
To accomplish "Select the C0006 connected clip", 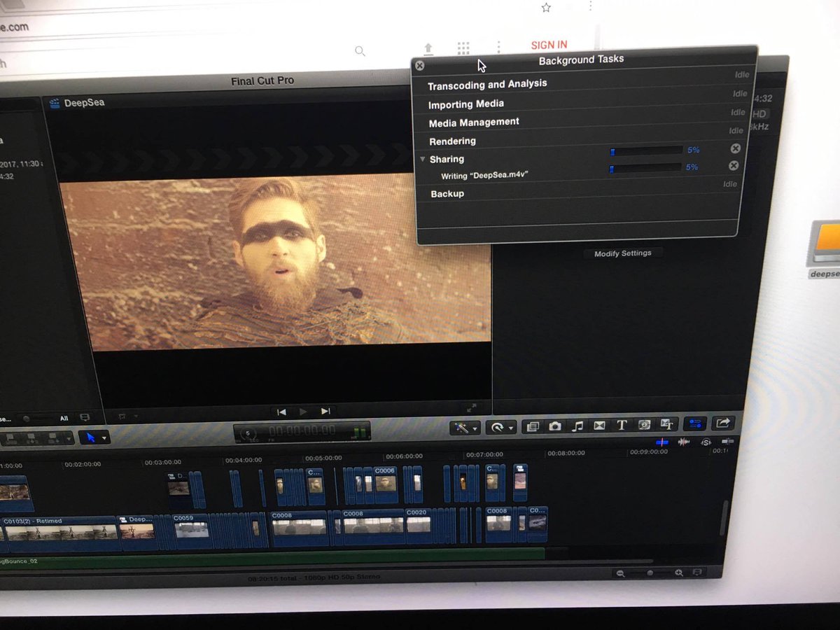I will [386, 484].
